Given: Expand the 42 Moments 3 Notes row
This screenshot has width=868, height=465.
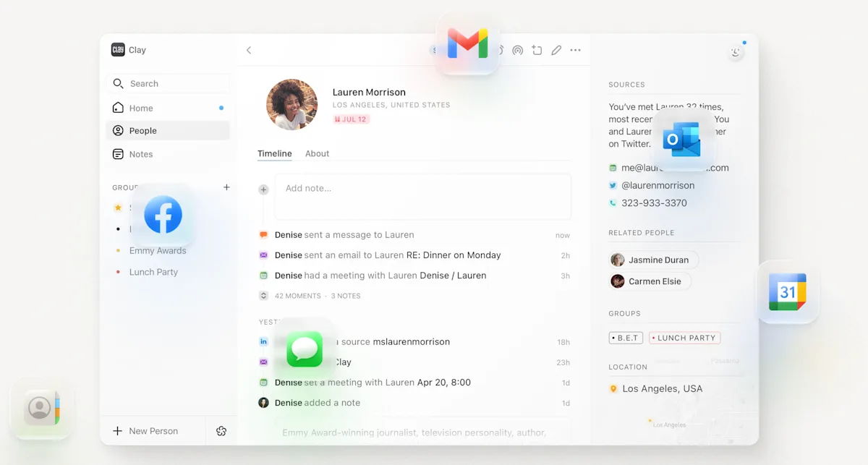Looking at the screenshot, I should [310, 296].
